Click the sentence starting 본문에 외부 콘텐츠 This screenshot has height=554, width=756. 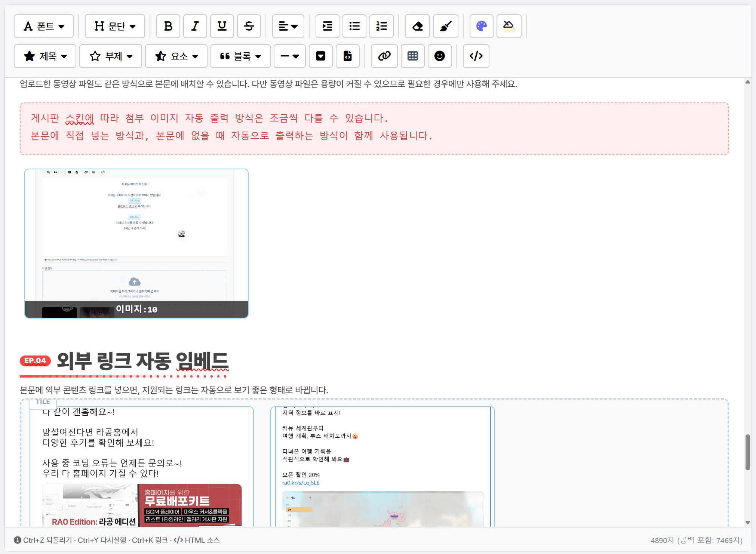pos(174,390)
